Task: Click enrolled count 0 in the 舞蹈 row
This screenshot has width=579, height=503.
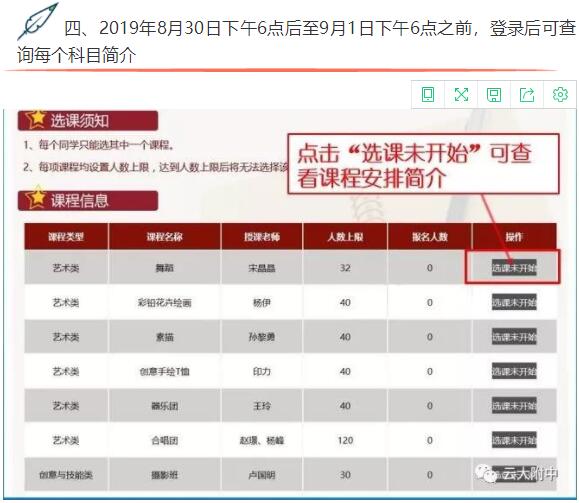Action: (429, 268)
